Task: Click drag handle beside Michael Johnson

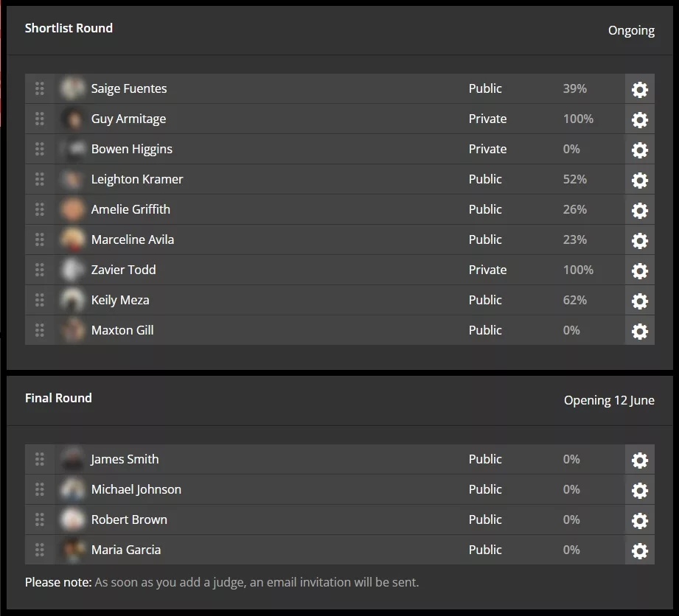Action: tap(40, 489)
